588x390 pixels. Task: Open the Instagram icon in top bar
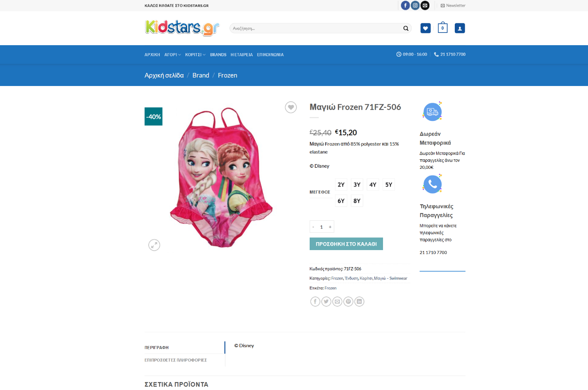click(x=415, y=6)
